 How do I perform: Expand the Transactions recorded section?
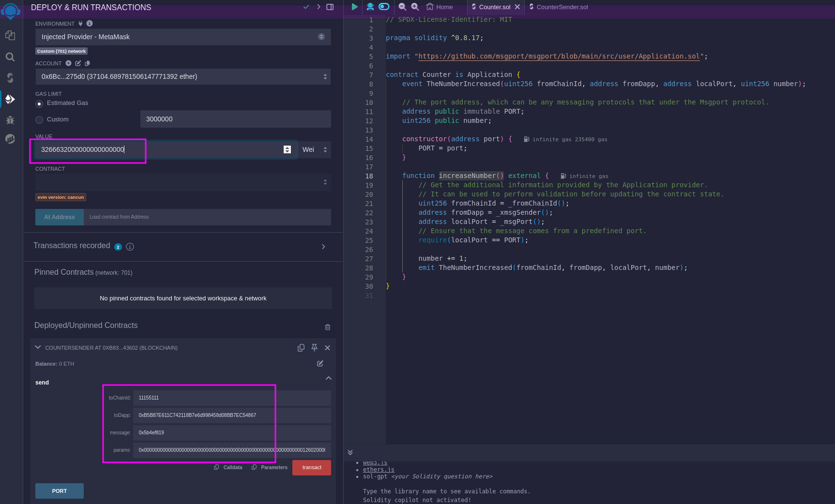click(323, 247)
